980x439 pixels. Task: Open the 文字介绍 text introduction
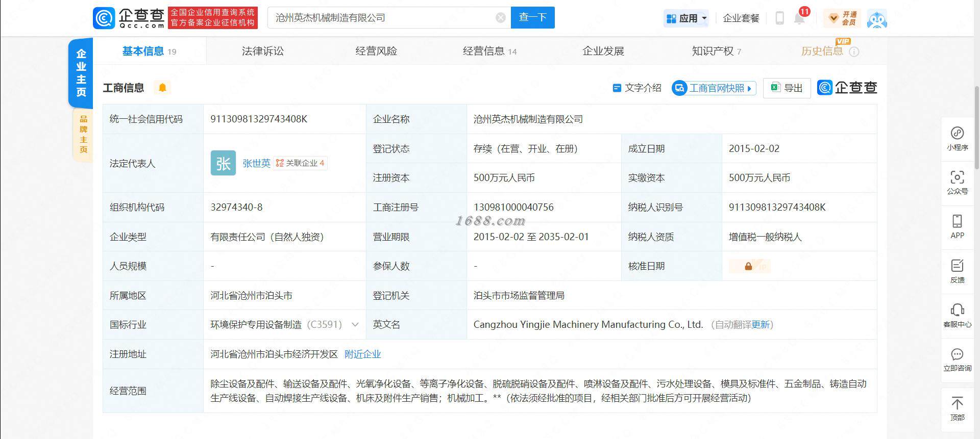point(636,88)
